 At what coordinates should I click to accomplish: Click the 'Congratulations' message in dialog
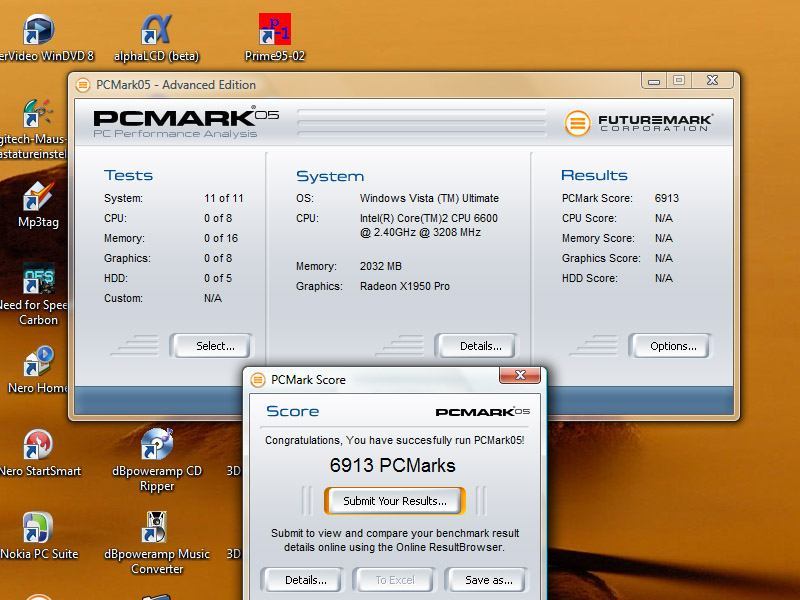(394, 440)
